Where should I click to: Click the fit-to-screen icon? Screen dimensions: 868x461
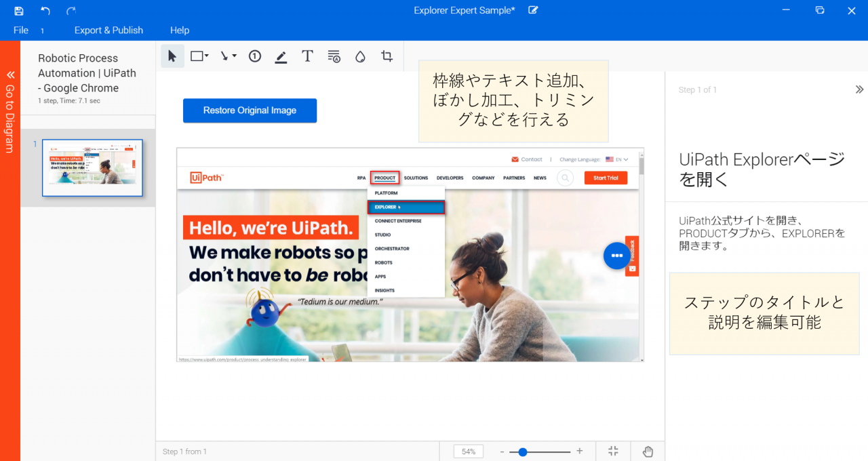pos(613,452)
